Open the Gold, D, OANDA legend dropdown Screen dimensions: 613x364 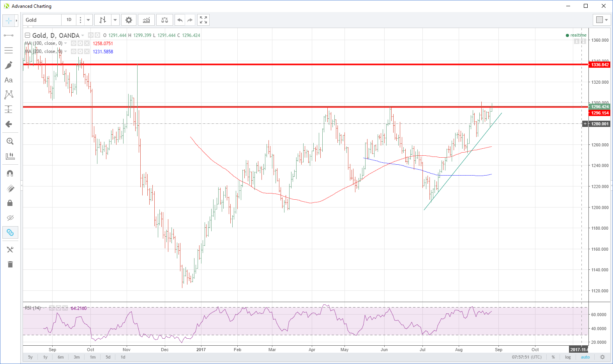(x=83, y=35)
